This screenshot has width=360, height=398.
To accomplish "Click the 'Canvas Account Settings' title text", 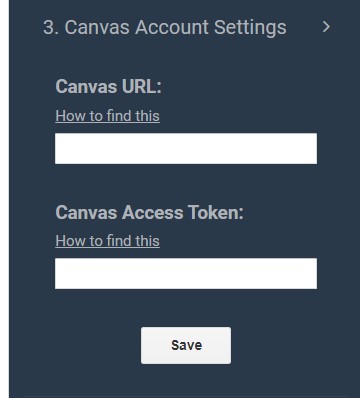I will (x=175, y=27).
